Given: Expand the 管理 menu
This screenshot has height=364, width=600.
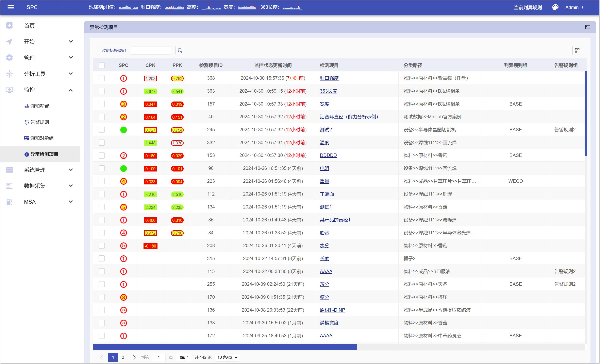Looking at the screenshot, I should [40, 58].
